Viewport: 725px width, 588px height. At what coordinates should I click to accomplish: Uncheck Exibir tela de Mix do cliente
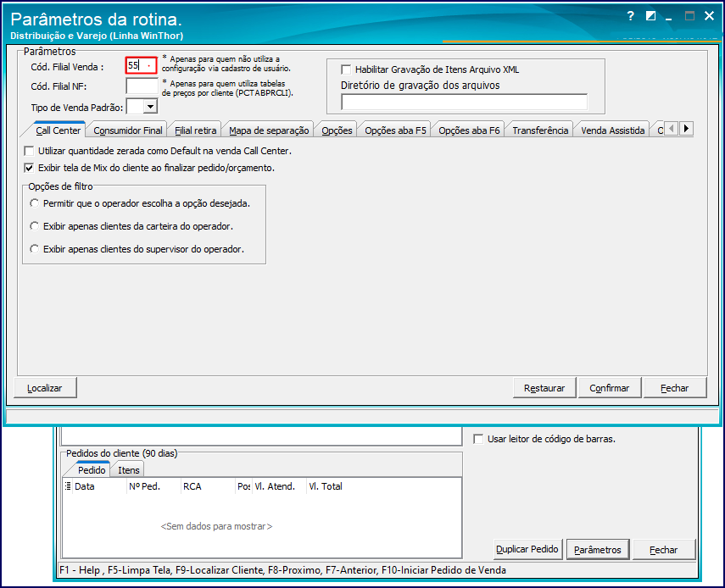click(x=29, y=168)
